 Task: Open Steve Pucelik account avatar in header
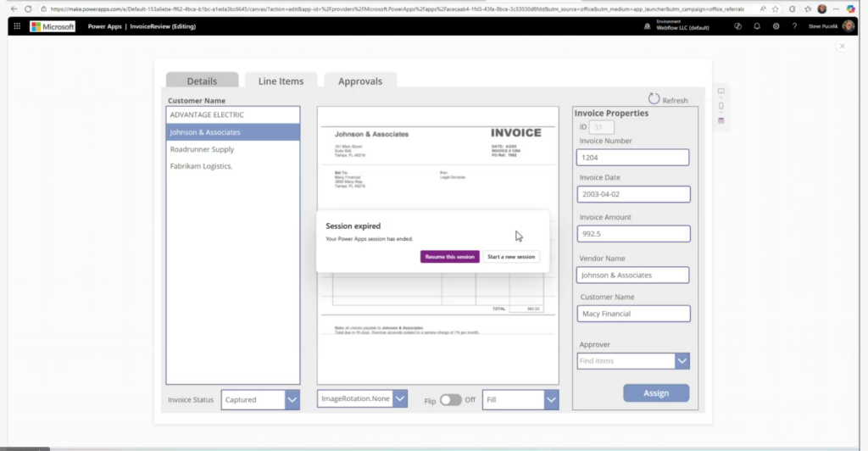848,26
